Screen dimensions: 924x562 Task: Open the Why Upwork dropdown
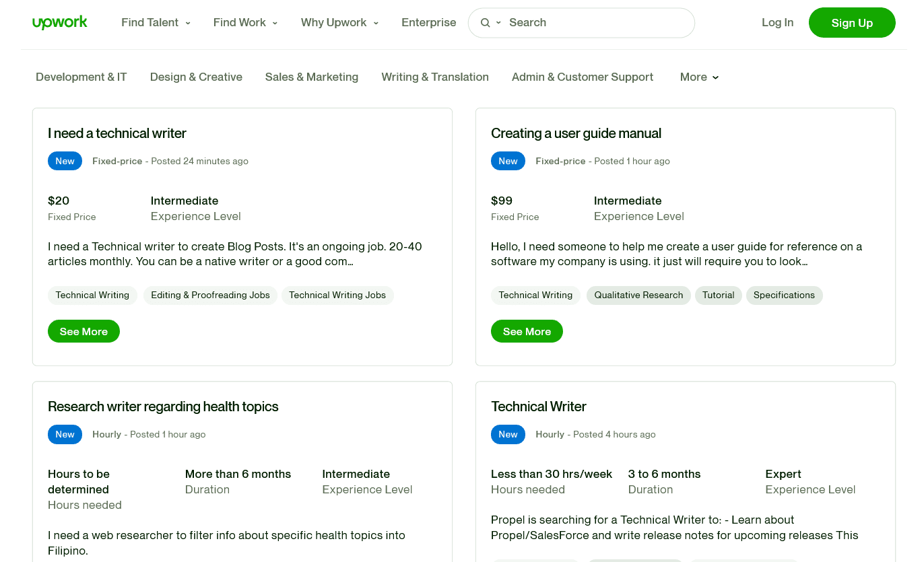[339, 22]
